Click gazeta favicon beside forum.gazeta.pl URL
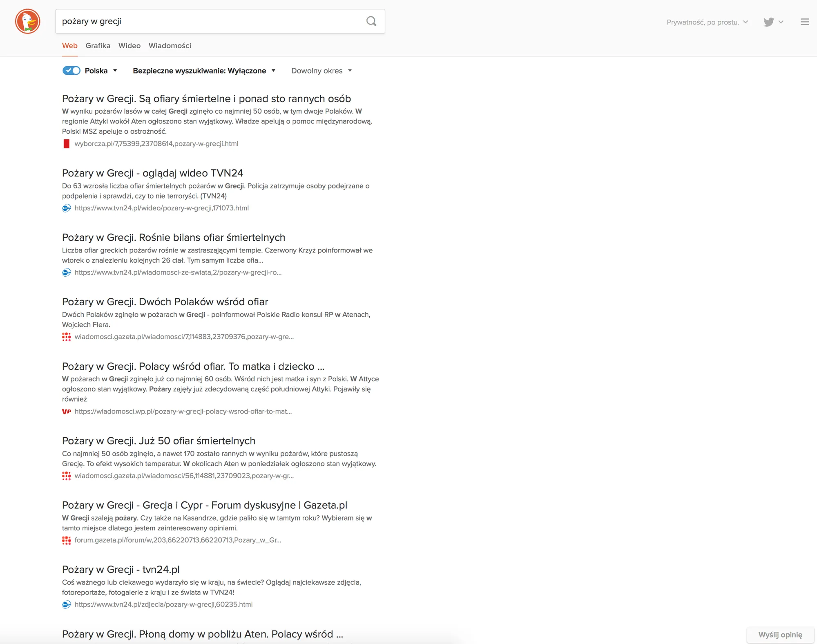Image resolution: width=817 pixels, height=644 pixels. coord(66,540)
